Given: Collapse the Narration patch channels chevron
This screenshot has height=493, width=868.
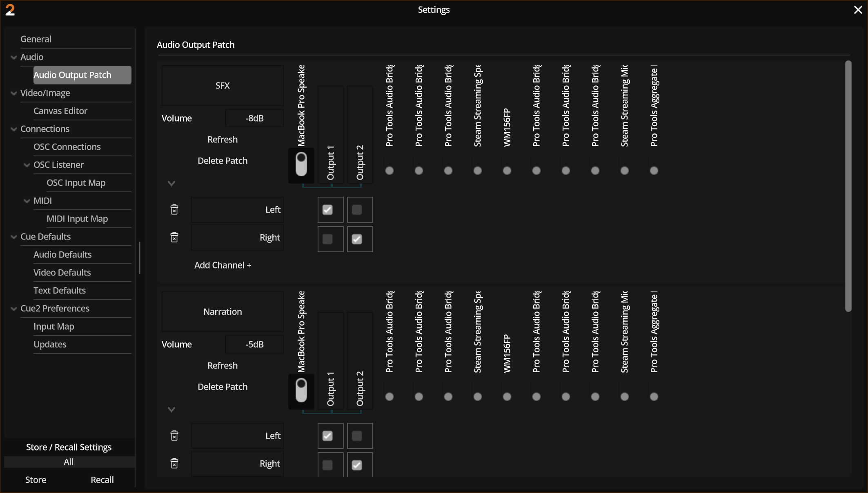Looking at the screenshot, I should [171, 410].
